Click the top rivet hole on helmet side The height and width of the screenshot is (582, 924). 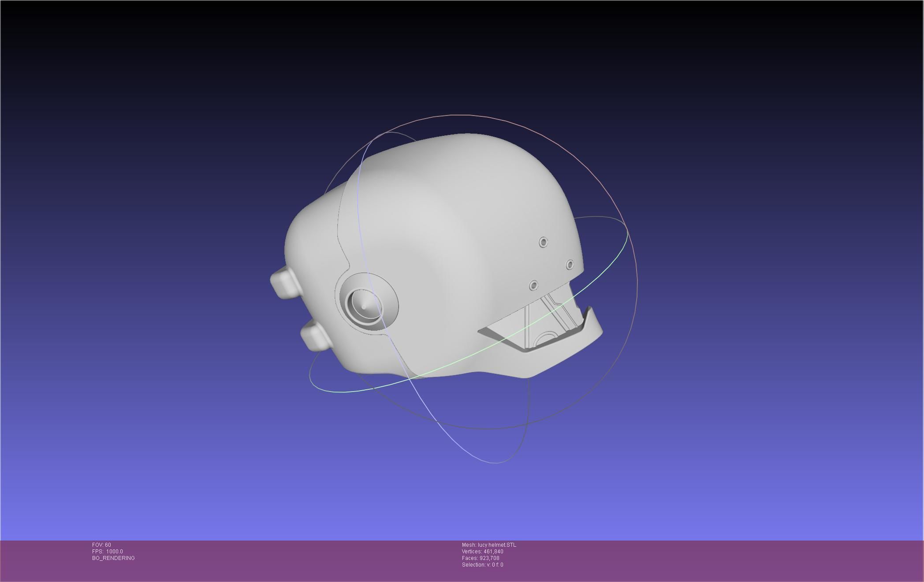(544, 242)
